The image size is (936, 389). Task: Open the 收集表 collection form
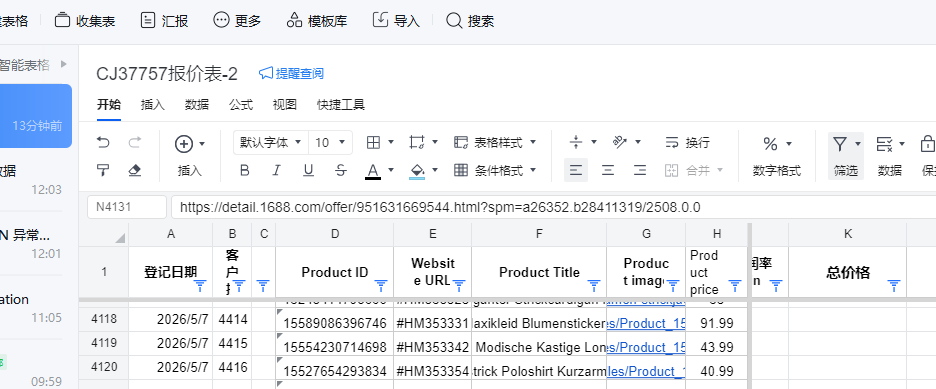pyautogui.click(x=85, y=21)
